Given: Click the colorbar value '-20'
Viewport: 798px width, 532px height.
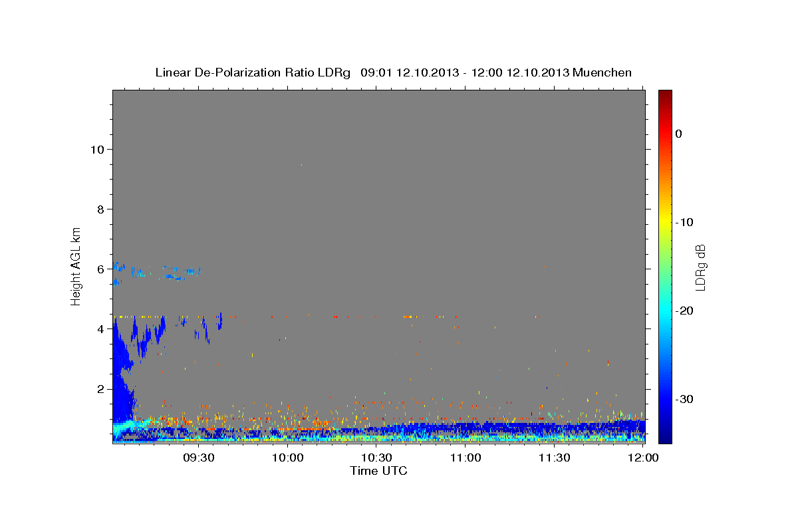Looking at the screenshot, I should pyautogui.click(x=685, y=311).
